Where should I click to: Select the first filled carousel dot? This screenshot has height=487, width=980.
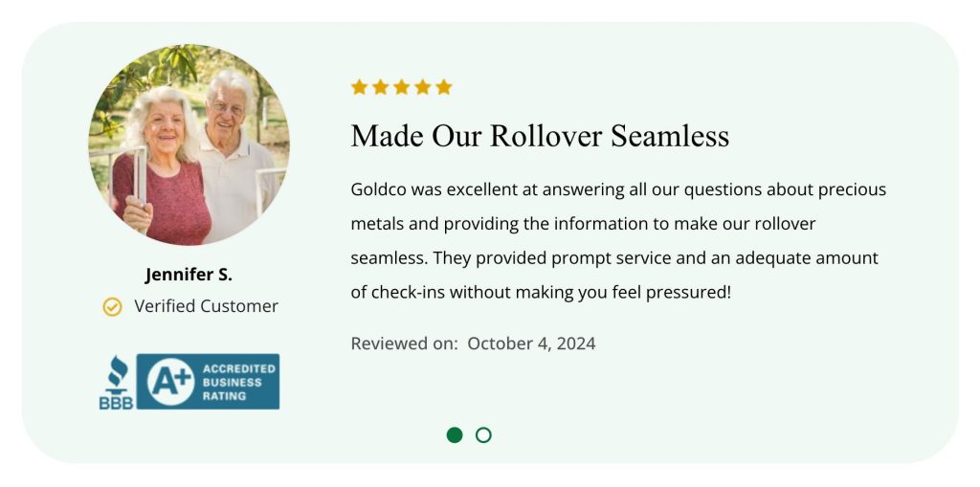coord(455,435)
